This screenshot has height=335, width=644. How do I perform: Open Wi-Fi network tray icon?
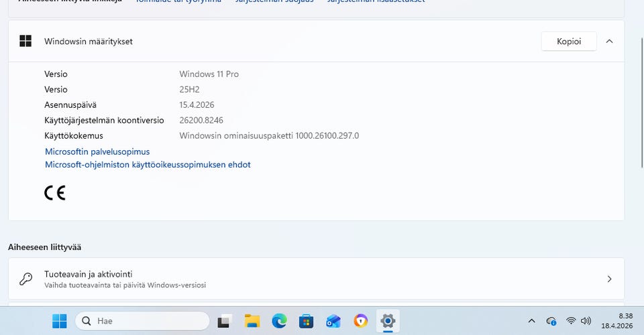point(570,321)
